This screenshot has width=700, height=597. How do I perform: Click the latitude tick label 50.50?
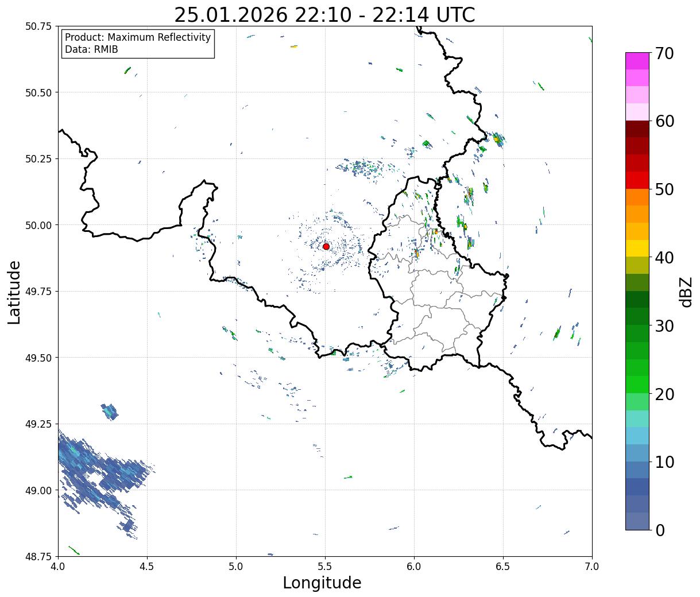[x=39, y=92]
